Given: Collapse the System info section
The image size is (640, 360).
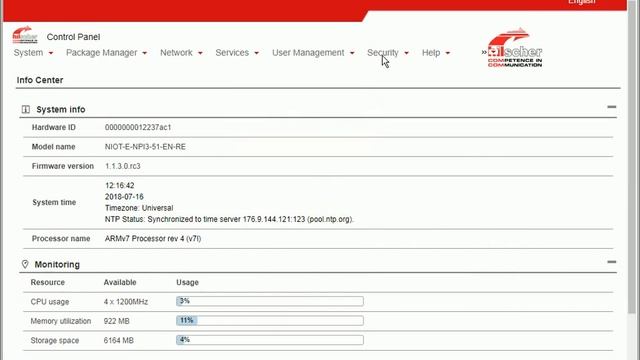Looking at the screenshot, I should click(611, 107).
